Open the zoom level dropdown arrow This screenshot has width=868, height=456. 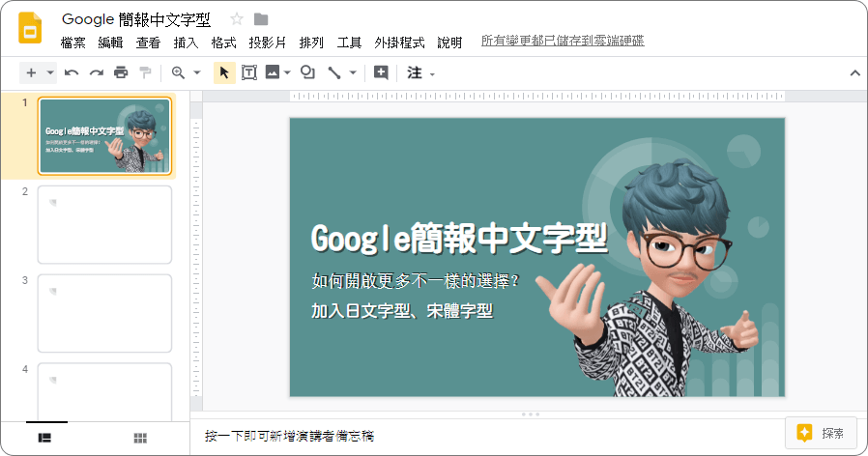[196, 73]
